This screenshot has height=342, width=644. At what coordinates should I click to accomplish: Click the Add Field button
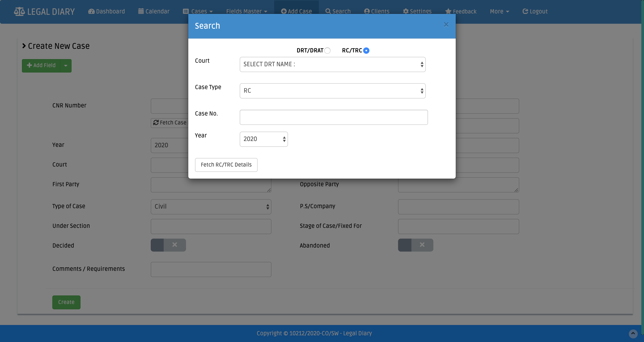point(41,66)
